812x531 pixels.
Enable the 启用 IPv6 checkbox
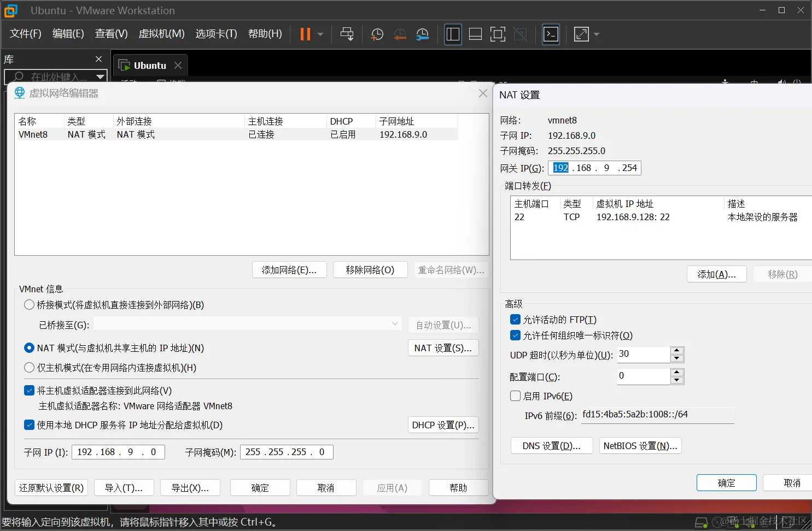515,396
